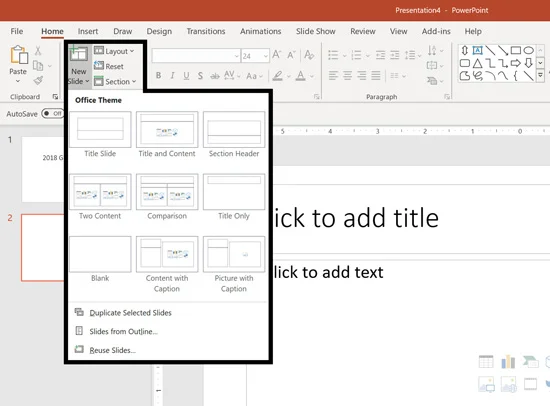The height and width of the screenshot is (406, 550).
Task: Click Center alignment icon
Action: 348,75
